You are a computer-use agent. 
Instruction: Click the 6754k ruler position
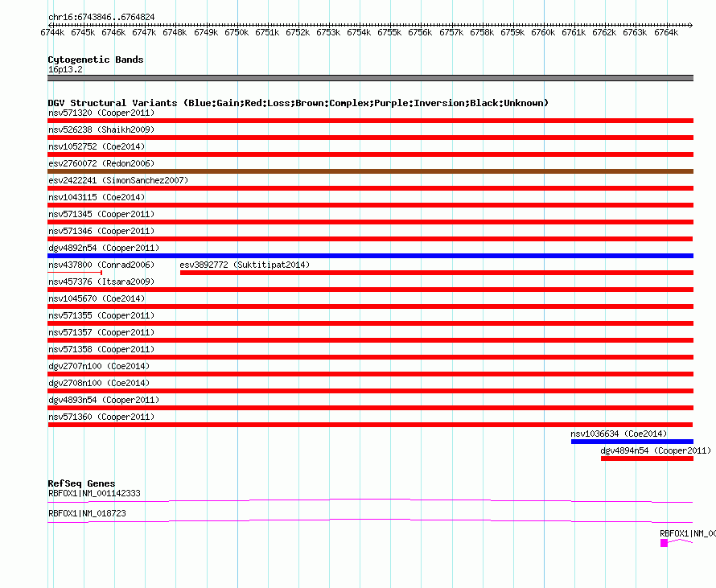point(359,32)
